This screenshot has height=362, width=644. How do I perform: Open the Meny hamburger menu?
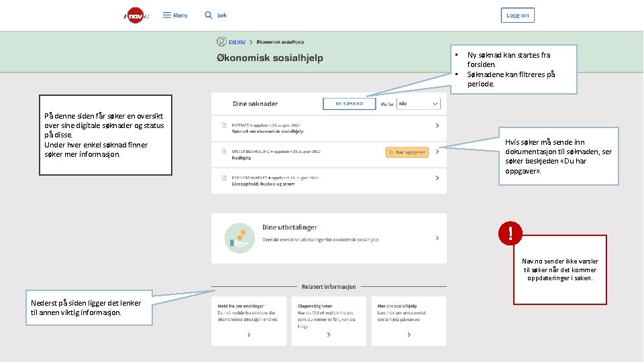(x=175, y=15)
